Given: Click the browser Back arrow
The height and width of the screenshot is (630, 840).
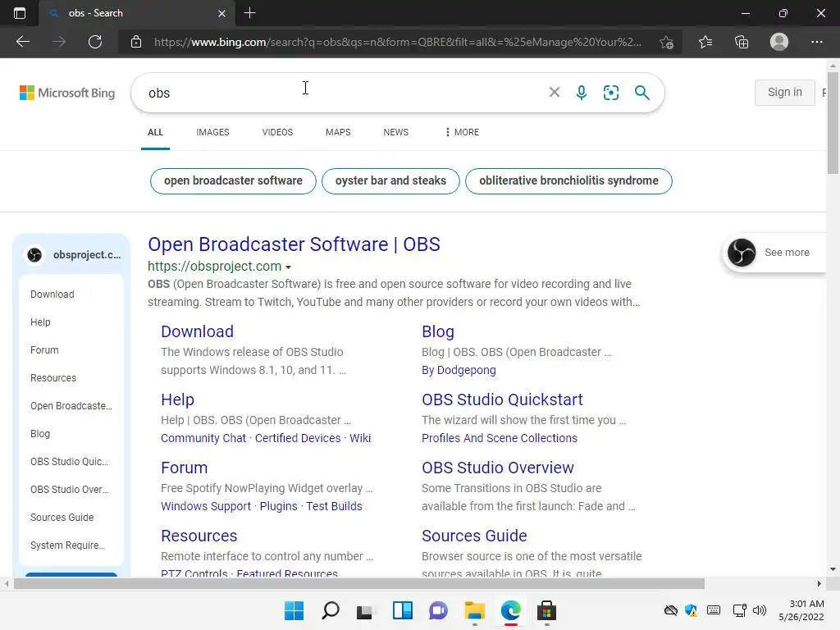Looking at the screenshot, I should click(x=23, y=42).
